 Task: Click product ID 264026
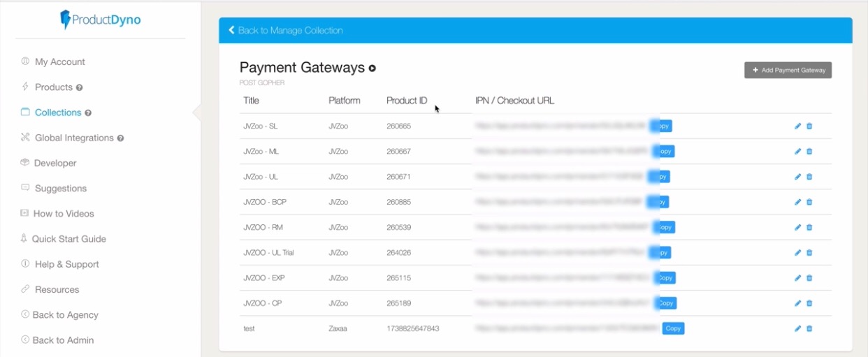click(x=398, y=252)
